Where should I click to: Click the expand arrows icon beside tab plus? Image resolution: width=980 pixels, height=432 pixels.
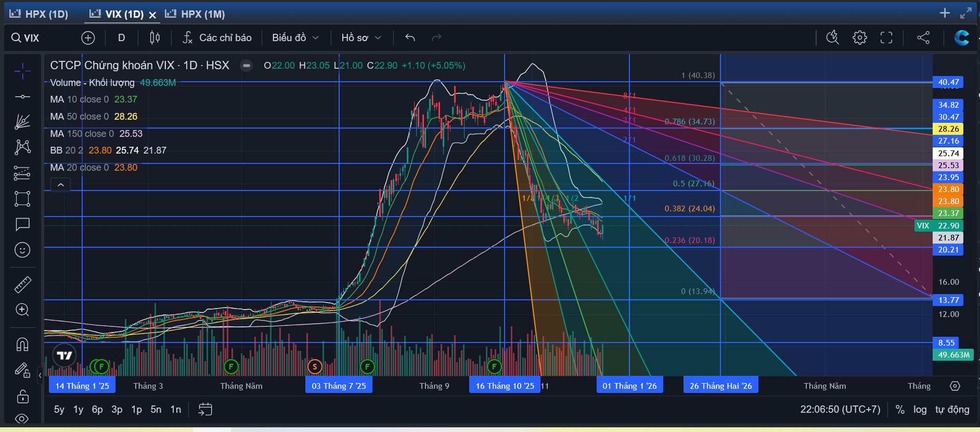tap(966, 13)
